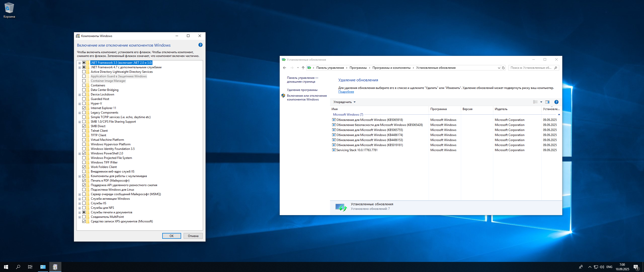Open taskbar search magnifier
The height and width of the screenshot is (272, 644).
click(18, 267)
